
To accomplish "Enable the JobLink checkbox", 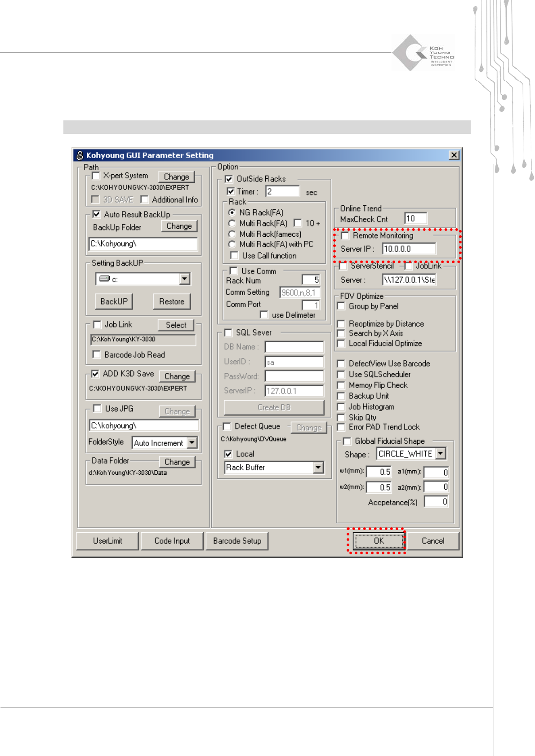I will pos(409,266).
